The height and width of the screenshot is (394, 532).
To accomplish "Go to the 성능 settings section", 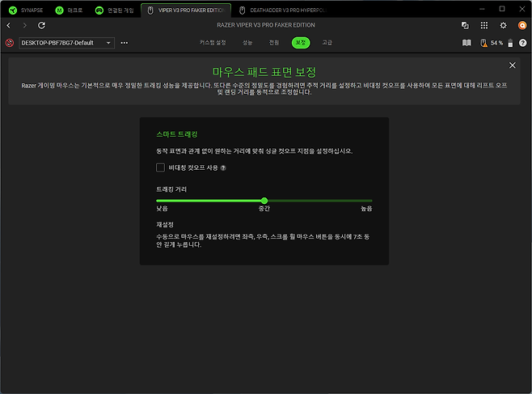I will click(x=247, y=42).
